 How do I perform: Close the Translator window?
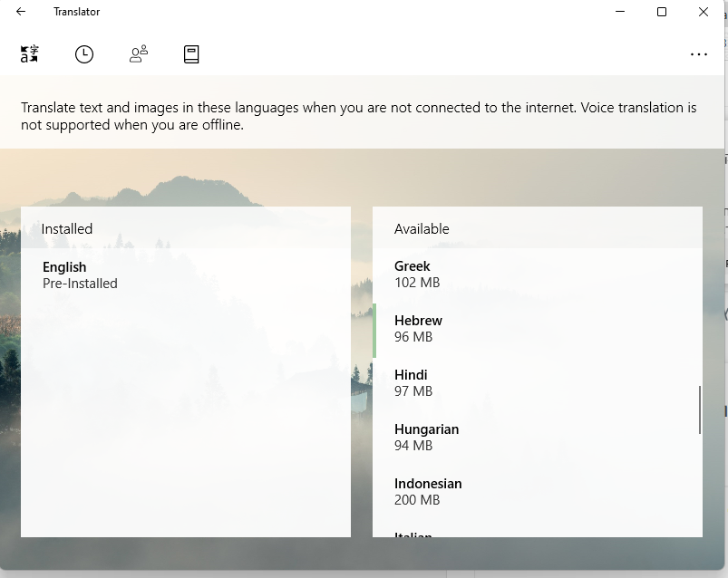point(704,12)
